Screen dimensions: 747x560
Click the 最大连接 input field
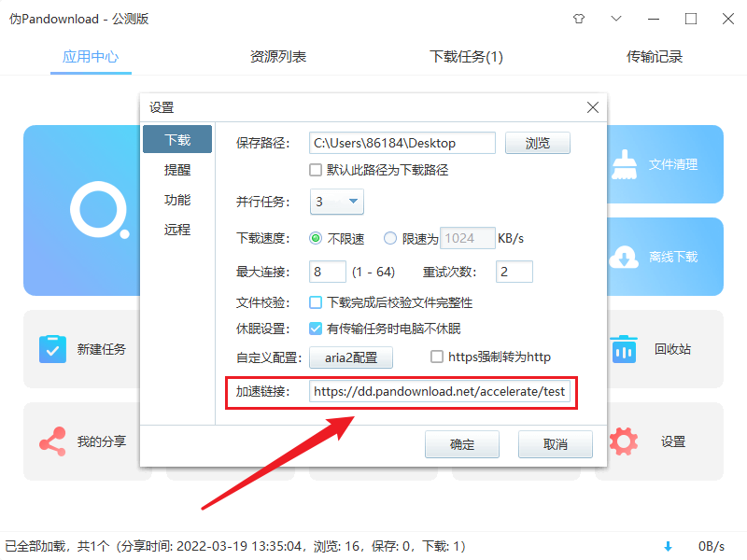click(x=328, y=272)
